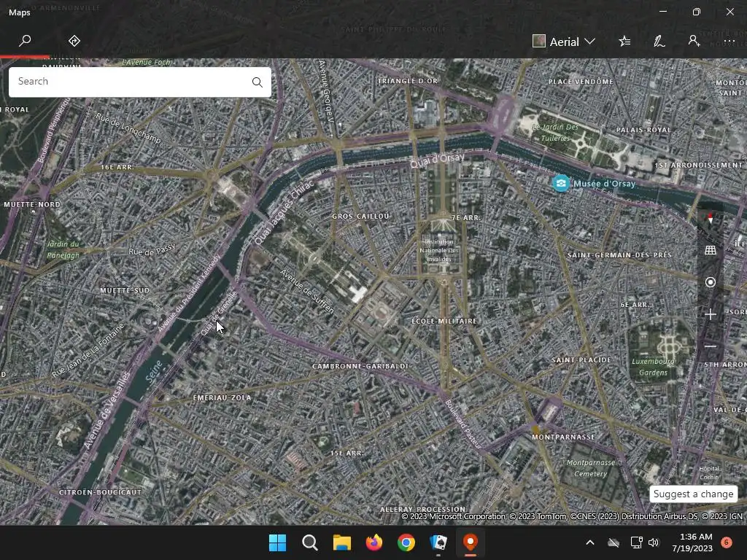Click the GROS CAILLOU district label

[360, 216]
